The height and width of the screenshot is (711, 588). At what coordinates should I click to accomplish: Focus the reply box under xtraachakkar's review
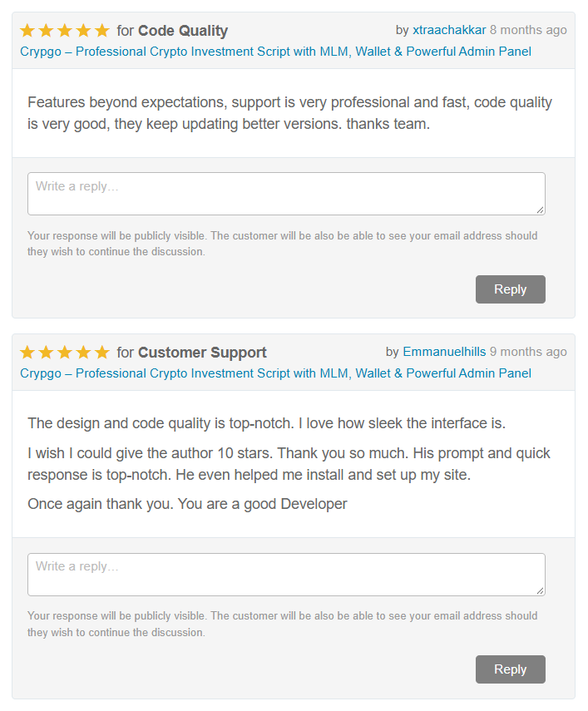click(x=286, y=194)
